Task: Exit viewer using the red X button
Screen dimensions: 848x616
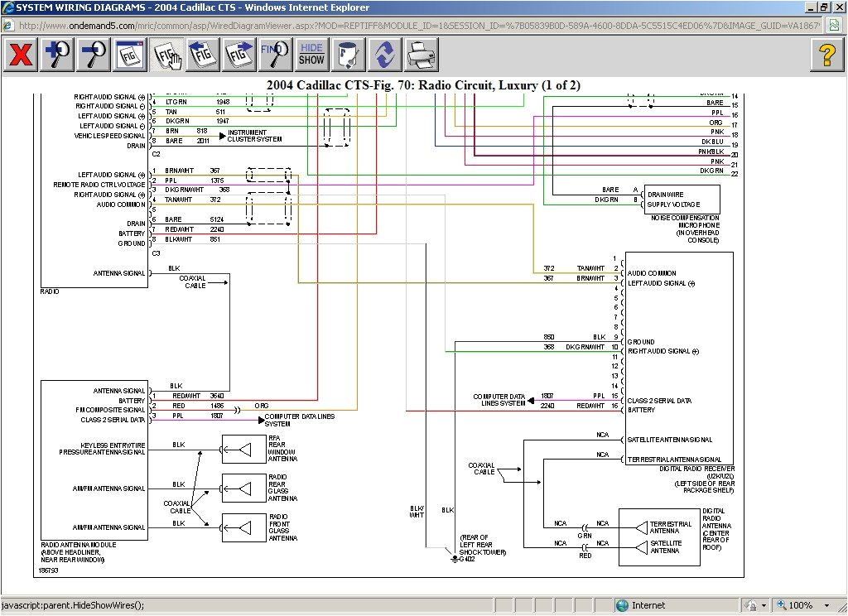Action: (x=20, y=55)
